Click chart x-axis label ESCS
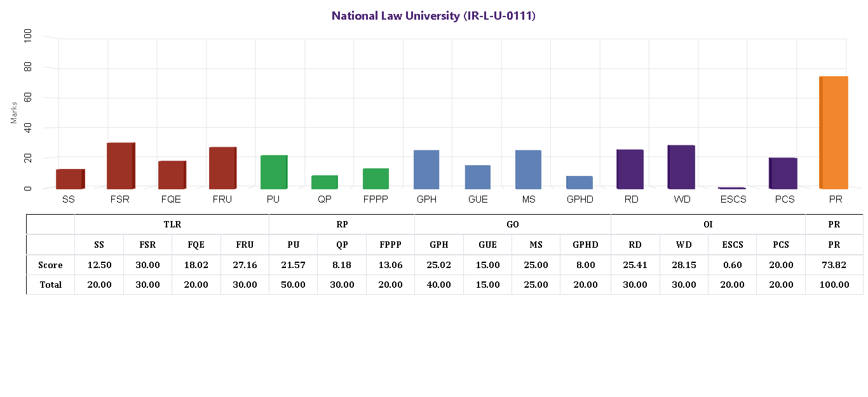Viewport: 868px width, 397px height. click(x=733, y=199)
